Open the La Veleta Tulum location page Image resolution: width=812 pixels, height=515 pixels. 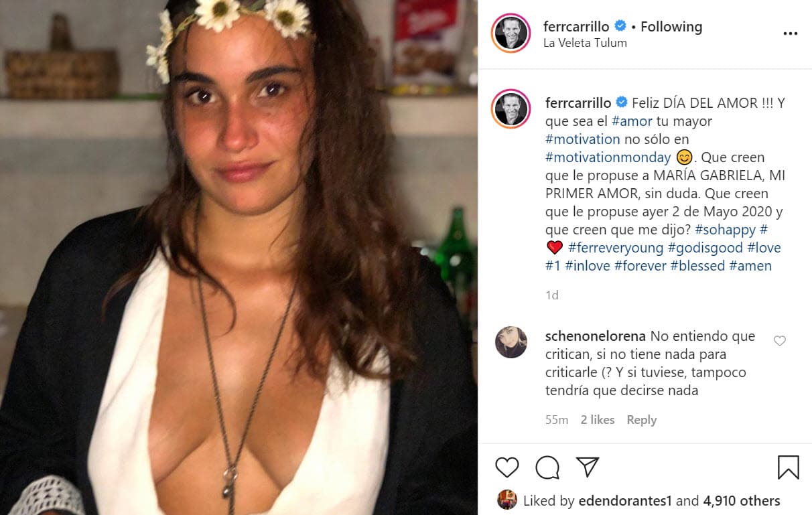pyautogui.click(x=585, y=42)
